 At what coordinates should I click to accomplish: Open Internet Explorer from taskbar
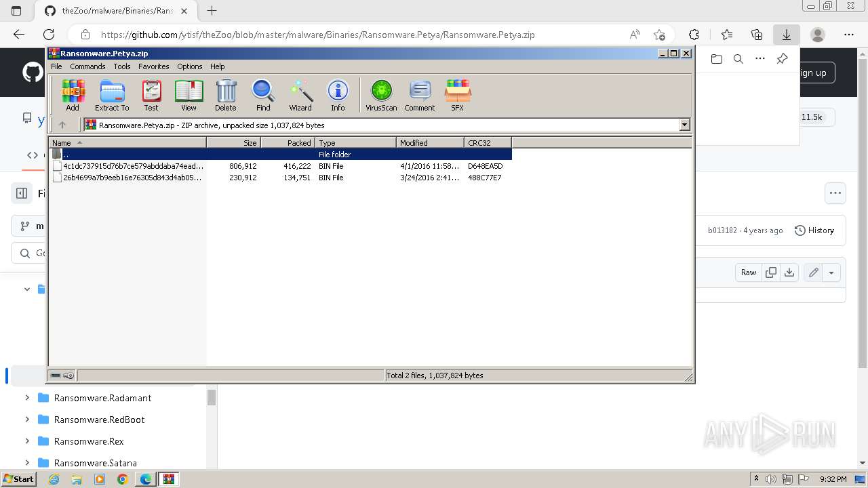54,479
